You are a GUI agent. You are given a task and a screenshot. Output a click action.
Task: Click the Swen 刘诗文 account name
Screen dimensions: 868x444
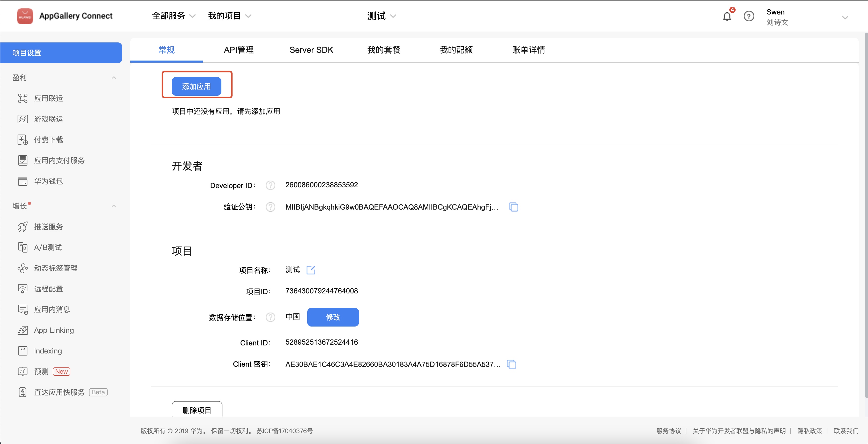[x=777, y=17]
